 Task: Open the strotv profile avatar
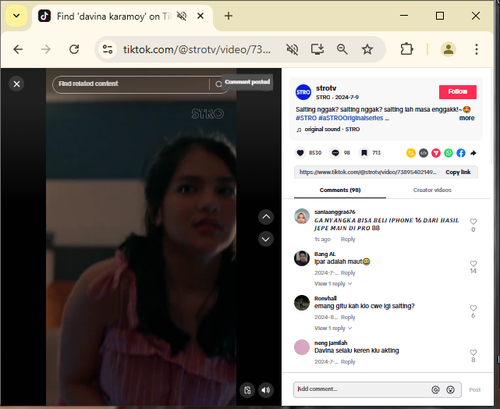point(303,92)
